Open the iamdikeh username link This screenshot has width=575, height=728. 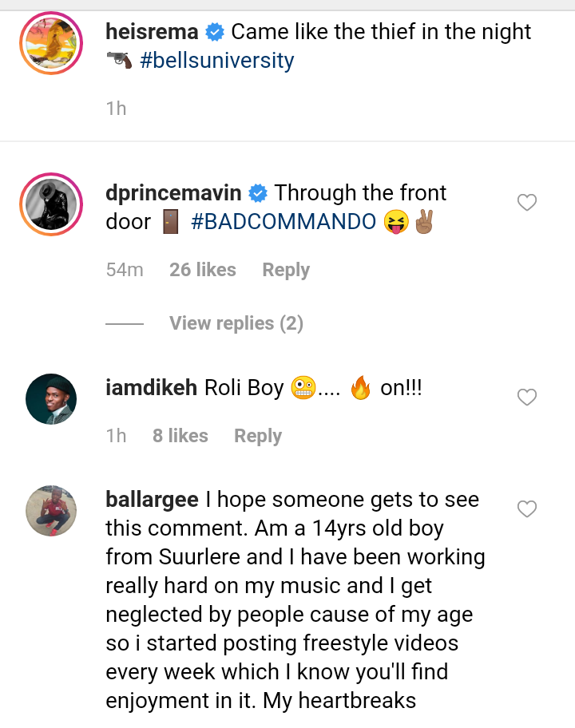[x=152, y=388]
